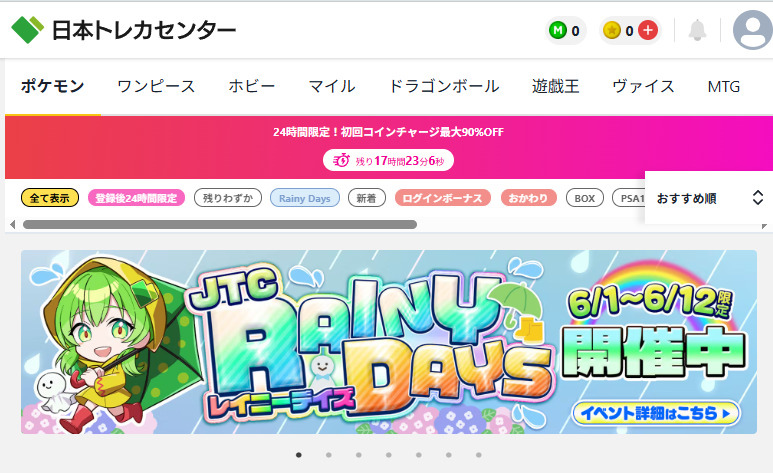The height and width of the screenshot is (473, 773).
Task: Toggle the 全て表示 filter chip
Action: click(50, 198)
